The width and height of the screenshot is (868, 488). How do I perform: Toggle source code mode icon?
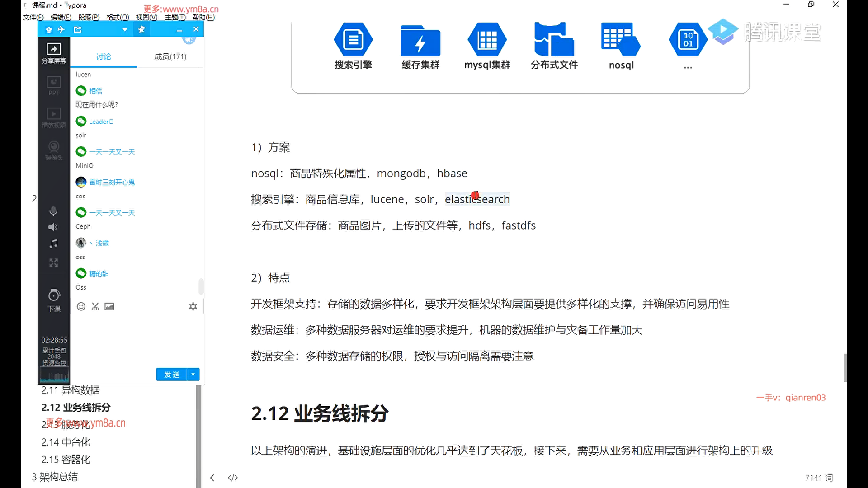[233, 478]
